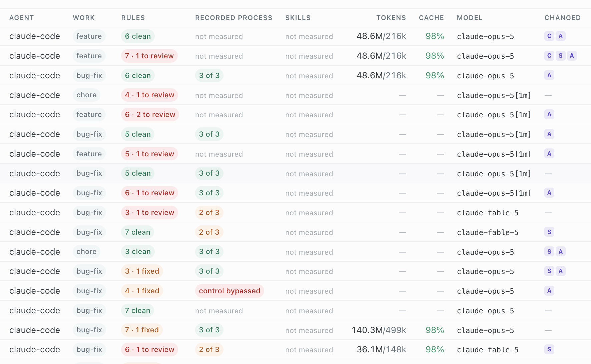Viewport: 591px width, 364px height.
Task: Click the MODEL column header
Action: pos(470,18)
